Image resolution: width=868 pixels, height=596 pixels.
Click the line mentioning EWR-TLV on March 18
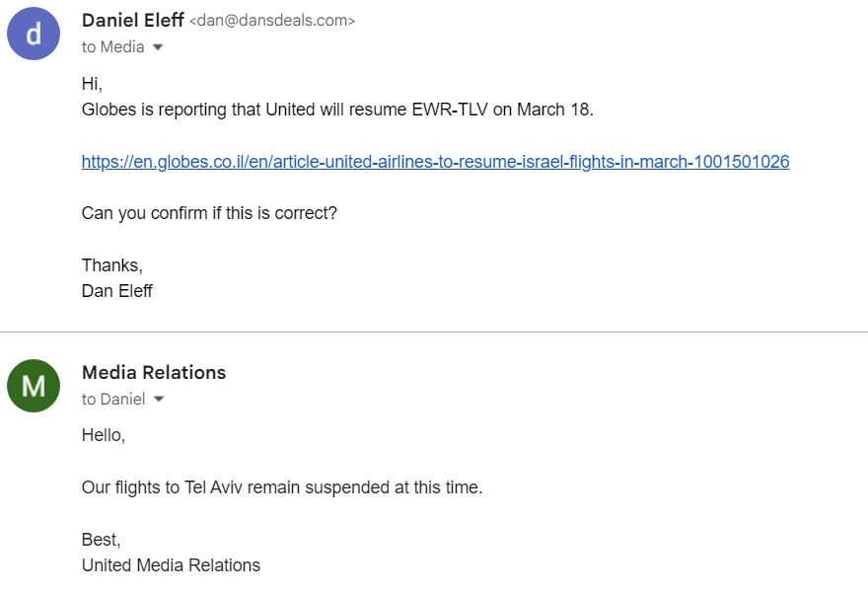click(x=337, y=110)
